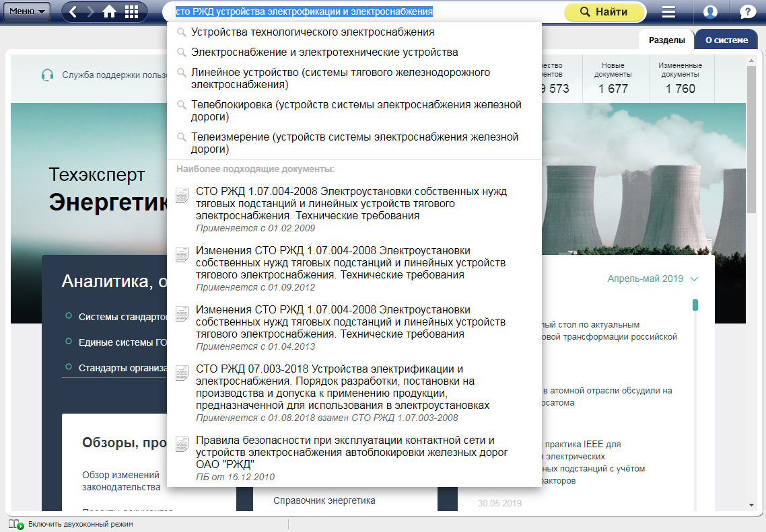Switch to the Разделы tab
Viewport: 766px width, 532px height.
point(666,40)
